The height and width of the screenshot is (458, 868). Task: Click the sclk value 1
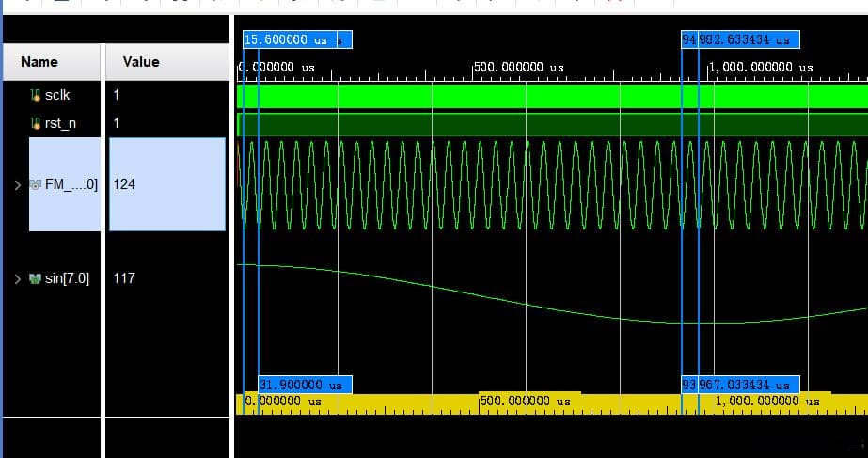click(x=117, y=95)
